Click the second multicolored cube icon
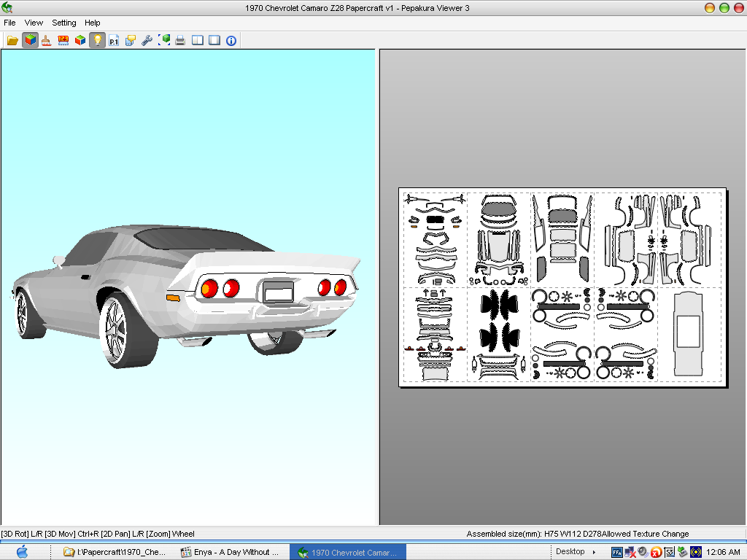Viewport: 747px width, 560px height. click(80, 41)
